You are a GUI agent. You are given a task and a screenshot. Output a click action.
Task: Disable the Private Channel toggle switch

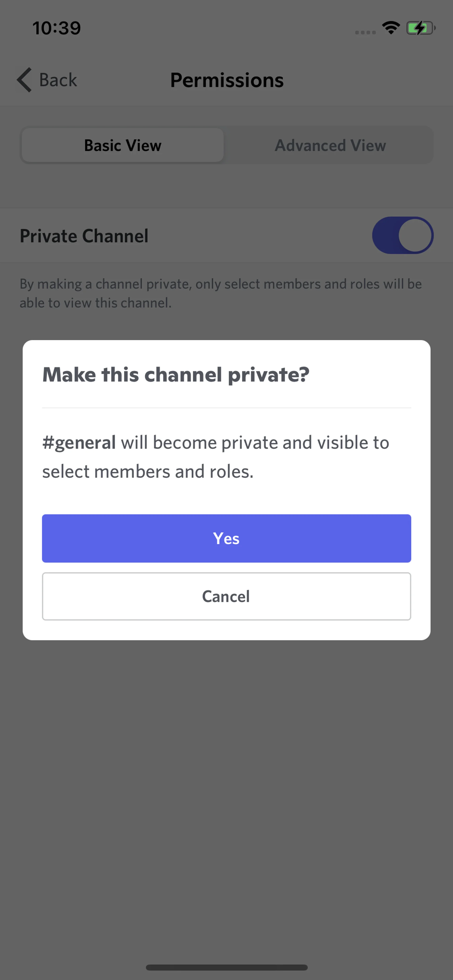click(402, 235)
